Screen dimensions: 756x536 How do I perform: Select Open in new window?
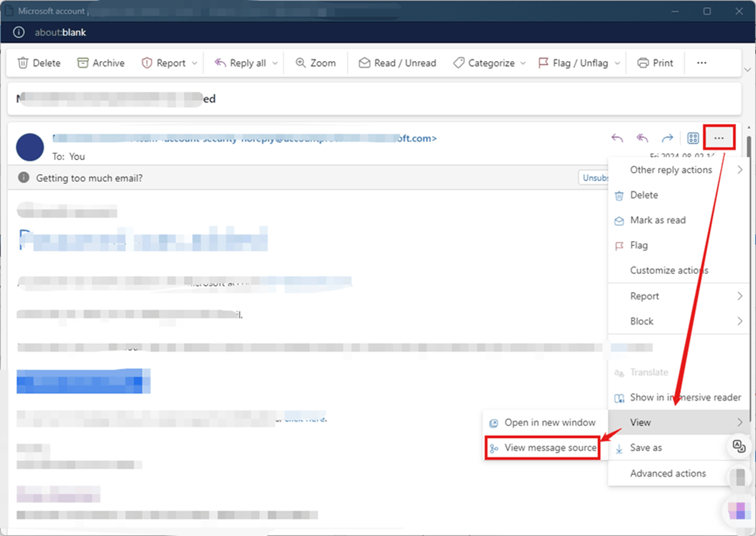pos(545,422)
